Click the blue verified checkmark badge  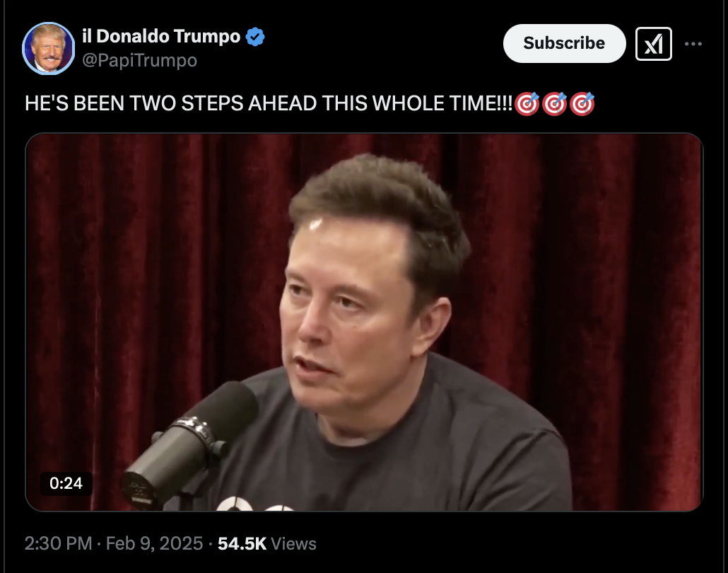coord(255,36)
